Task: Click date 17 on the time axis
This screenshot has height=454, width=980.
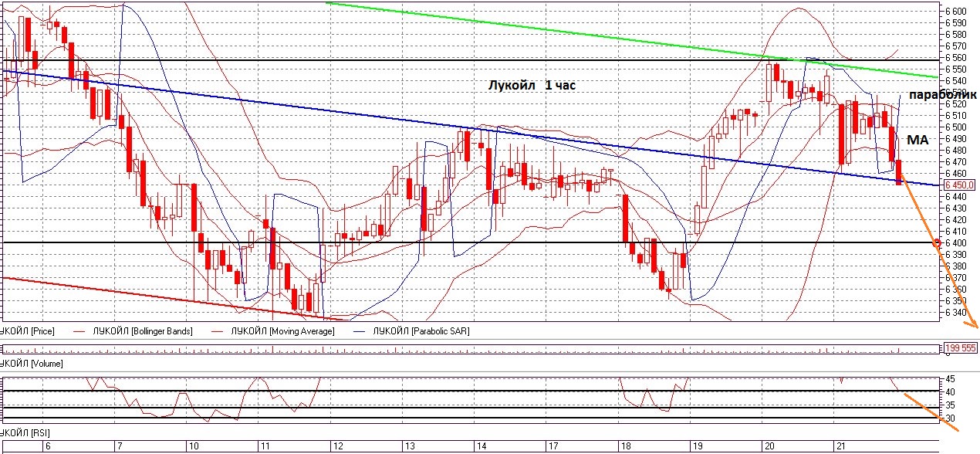Action: 553,447
